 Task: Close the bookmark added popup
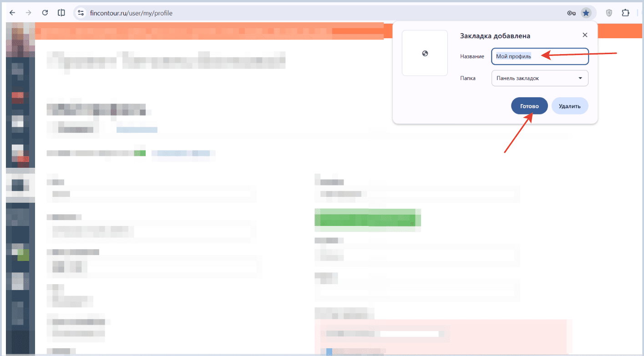(x=585, y=35)
